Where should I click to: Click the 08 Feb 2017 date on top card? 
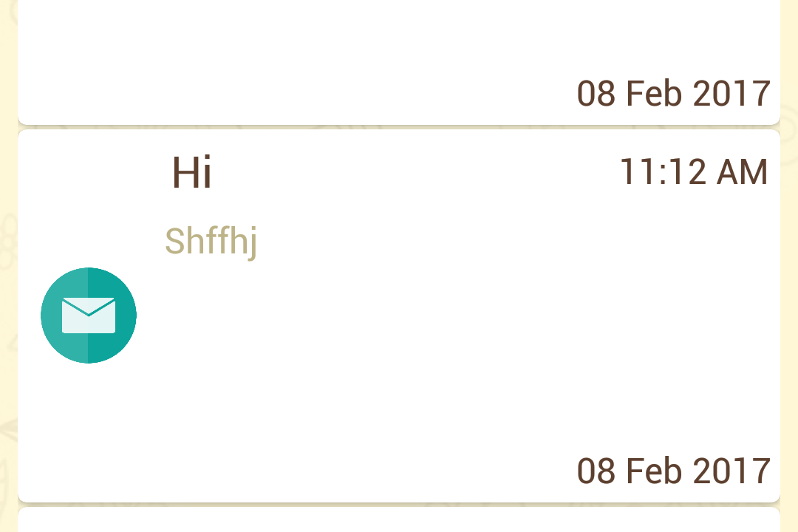(x=673, y=94)
